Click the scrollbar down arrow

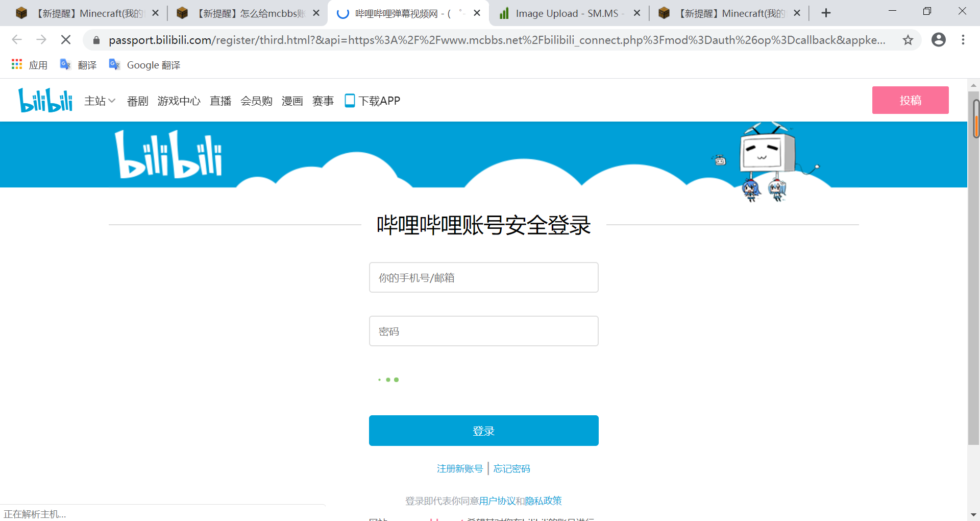[974, 514]
